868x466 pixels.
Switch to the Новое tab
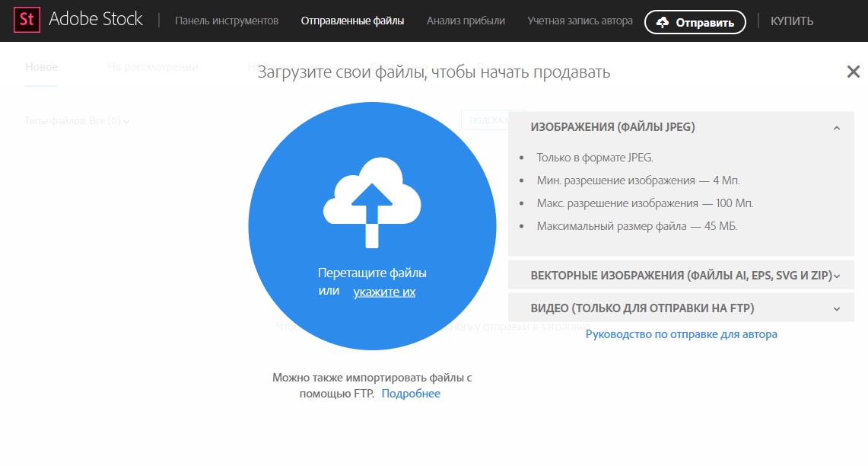[x=42, y=67]
